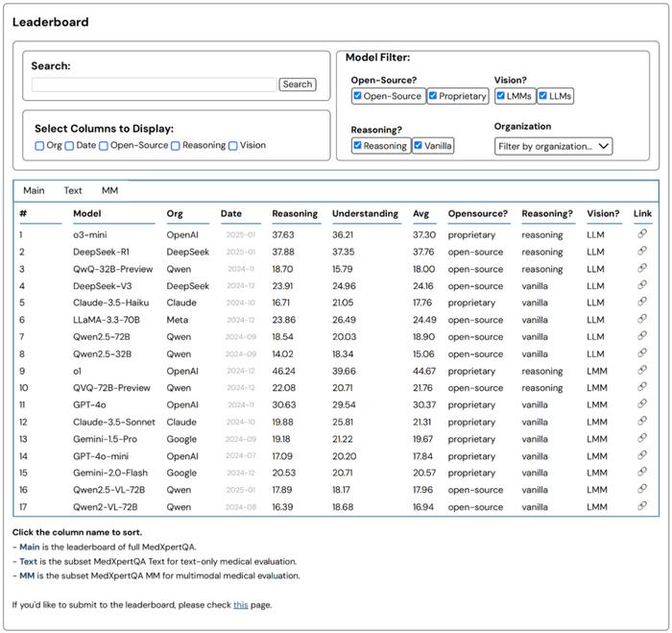Click into the search text field
This screenshot has width=672, height=633.
point(155,85)
